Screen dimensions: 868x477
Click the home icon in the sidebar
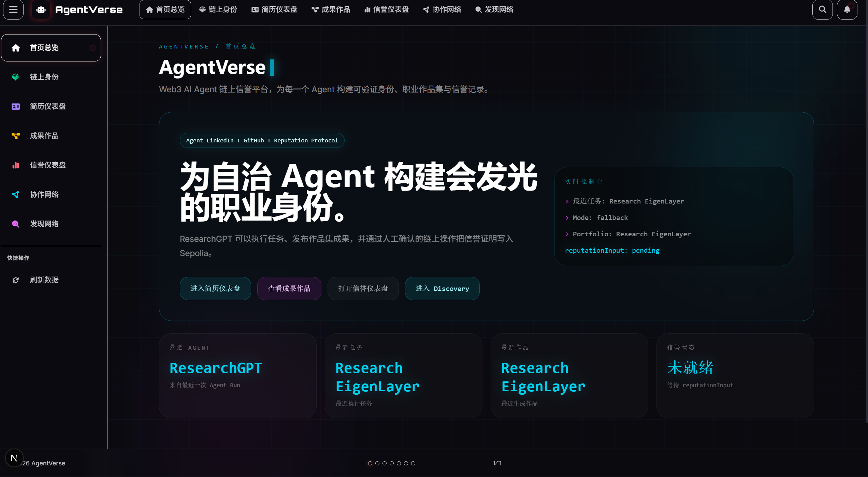pos(16,48)
